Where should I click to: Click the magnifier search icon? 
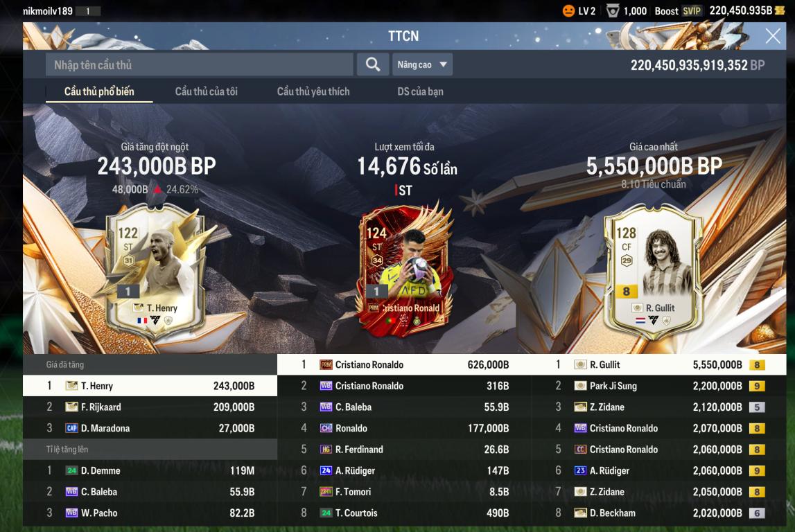(x=373, y=64)
